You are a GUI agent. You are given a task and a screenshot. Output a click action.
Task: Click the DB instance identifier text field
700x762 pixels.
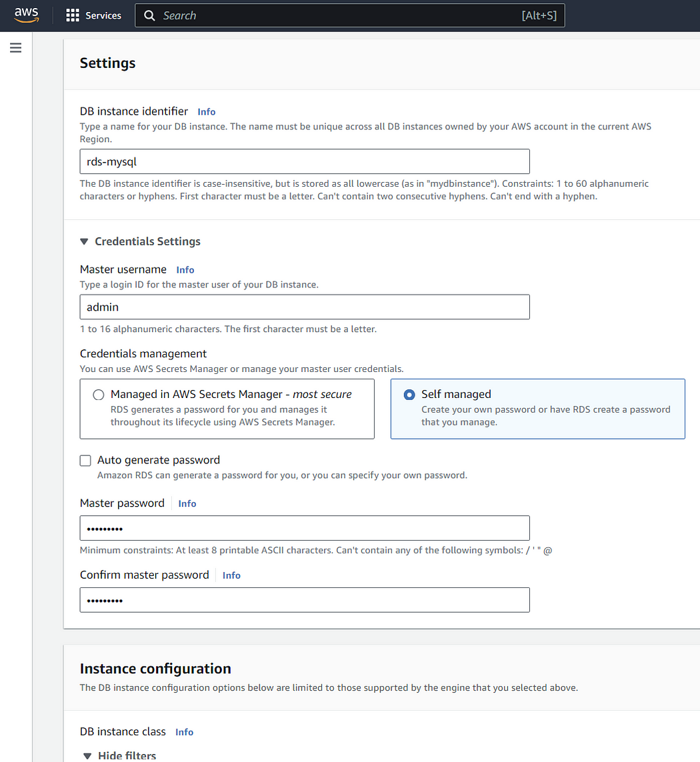coord(305,161)
